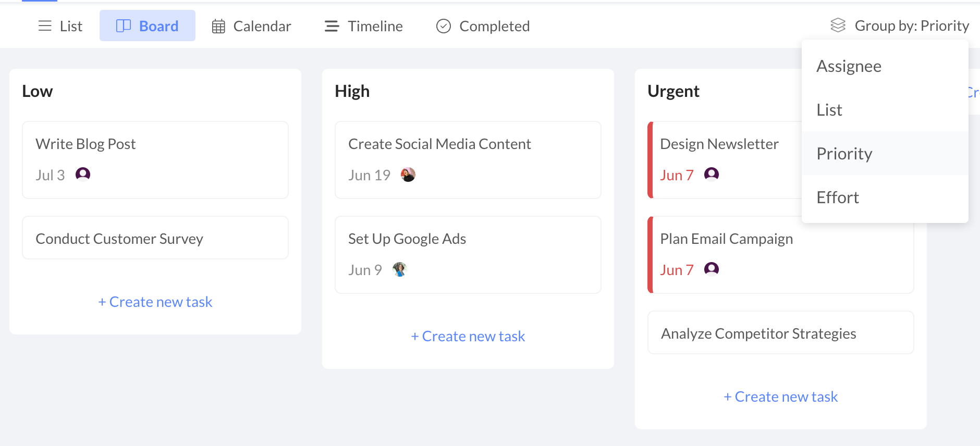Viewport: 980px width, 446px height.
Task: Click the assignee avatar on Write Blog Post
Action: [x=82, y=175]
